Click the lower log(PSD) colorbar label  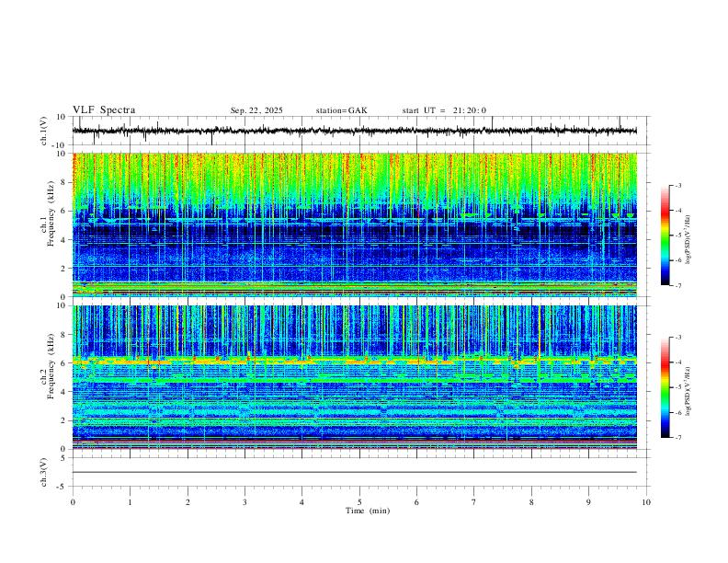(688, 391)
